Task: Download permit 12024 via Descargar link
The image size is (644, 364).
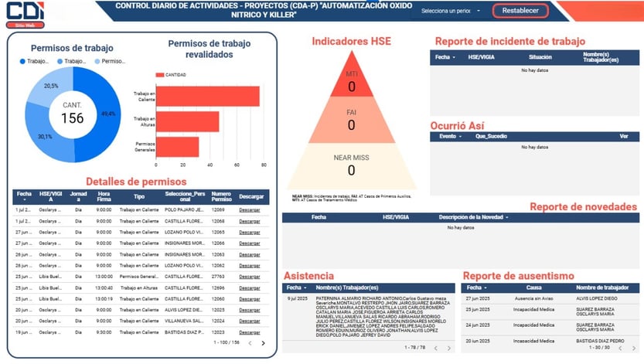Action: [x=250, y=321]
